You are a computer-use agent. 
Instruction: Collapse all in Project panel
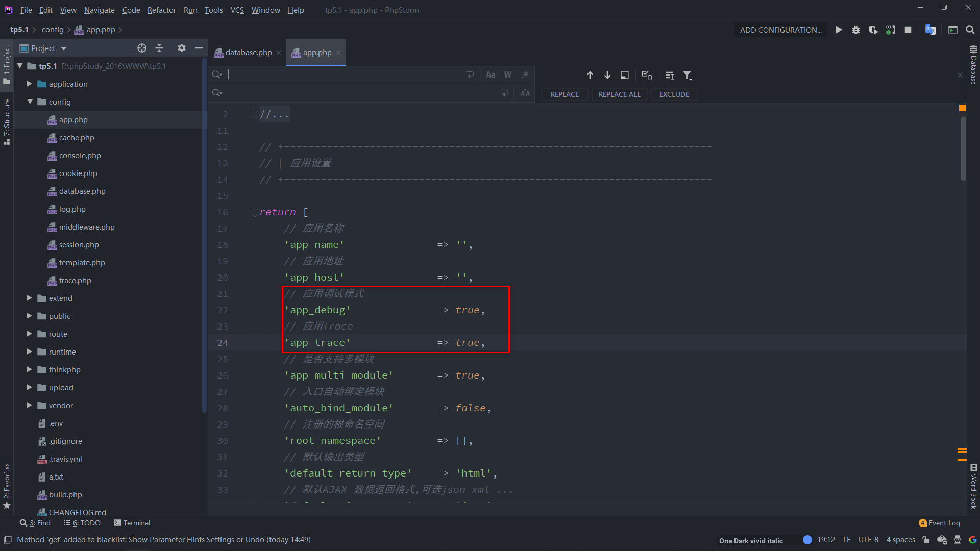point(159,48)
